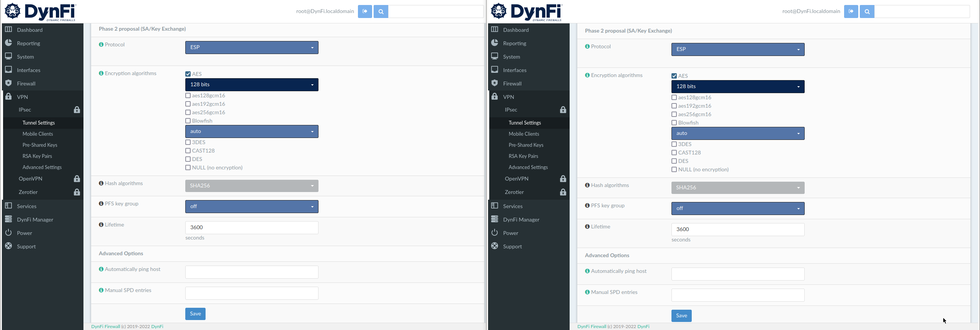Click the OpenVPN lock icon in the right window sidebar
This screenshot has height=330, width=980.
[x=563, y=179]
